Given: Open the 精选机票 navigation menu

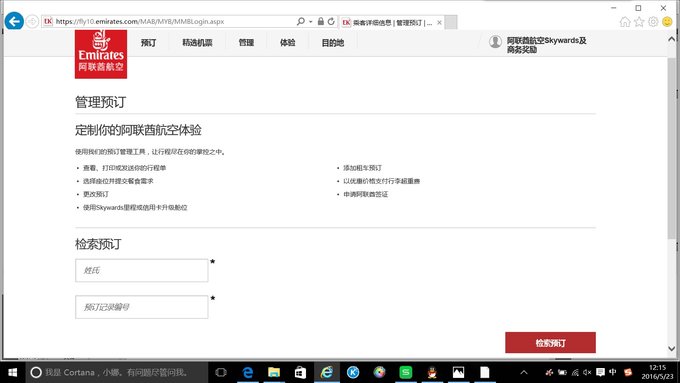Looking at the screenshot, I should (197, 43).
